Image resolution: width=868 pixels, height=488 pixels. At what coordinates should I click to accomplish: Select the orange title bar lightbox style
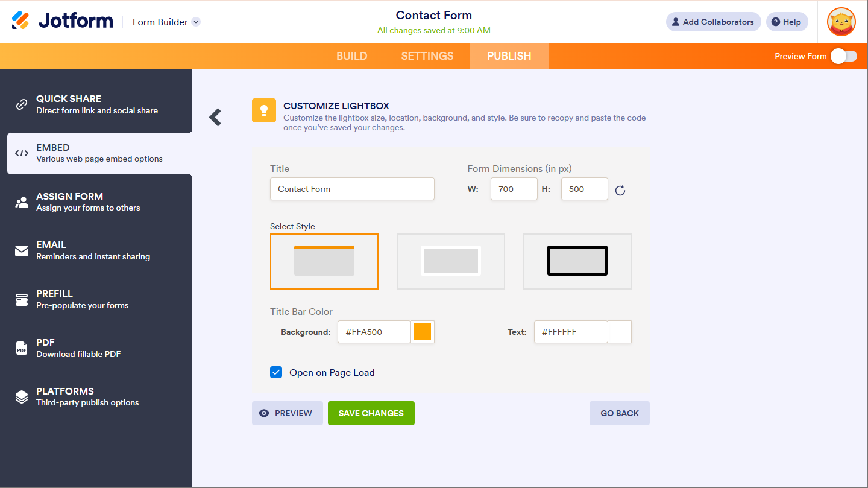click(324, 261)
